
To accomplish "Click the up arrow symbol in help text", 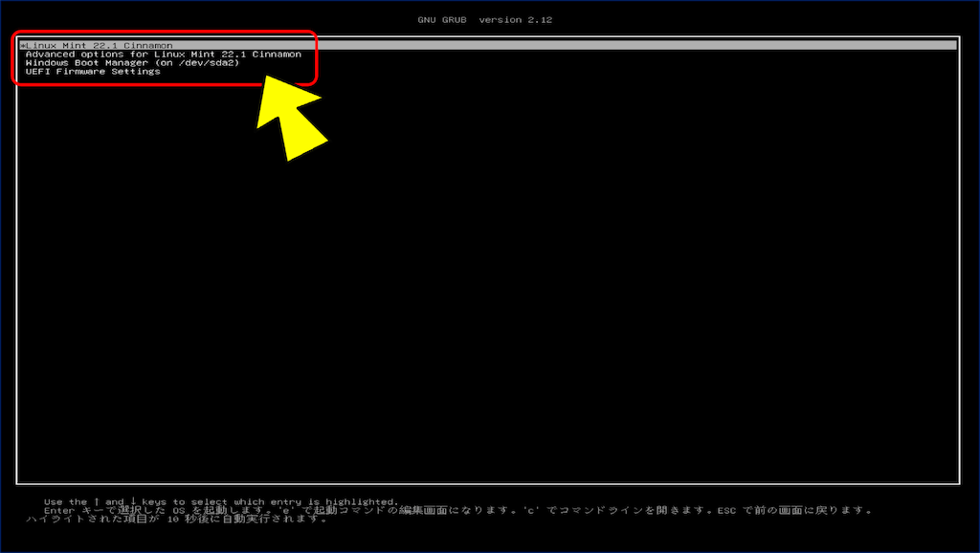I will pos(96,501).
